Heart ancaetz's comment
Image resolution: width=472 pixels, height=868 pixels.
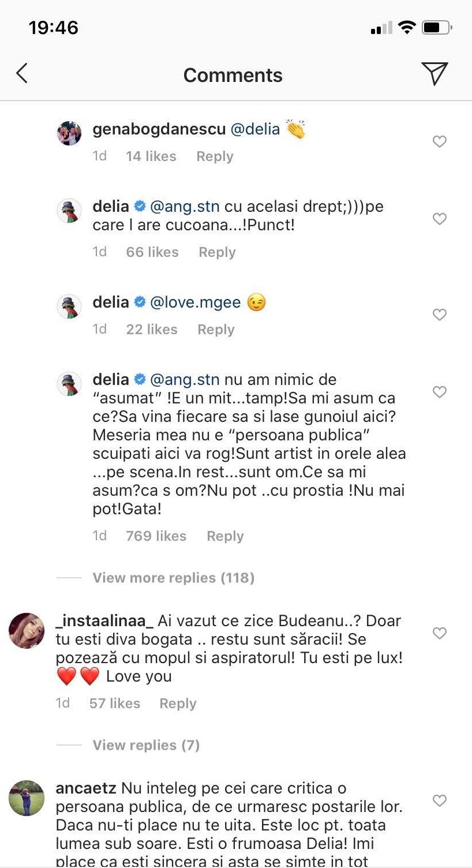(440, 800)
